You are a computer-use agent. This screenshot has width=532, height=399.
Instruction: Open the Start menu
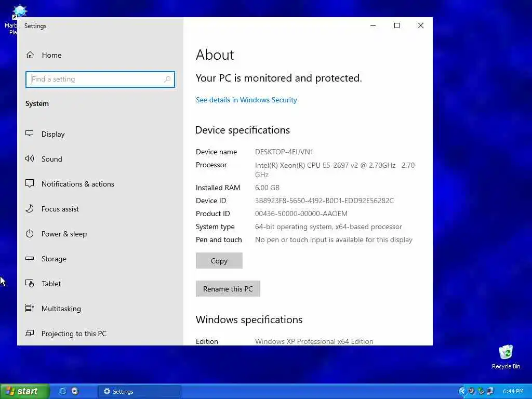(25, 391)
